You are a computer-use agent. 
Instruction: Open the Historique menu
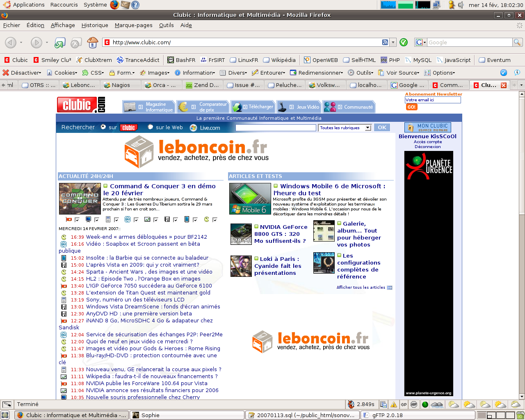click(95, 25)
